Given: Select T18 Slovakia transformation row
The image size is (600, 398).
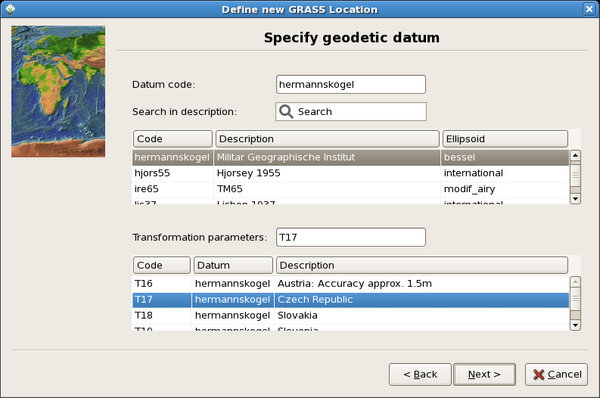Looking at the screenshot, I should point(351,315).
